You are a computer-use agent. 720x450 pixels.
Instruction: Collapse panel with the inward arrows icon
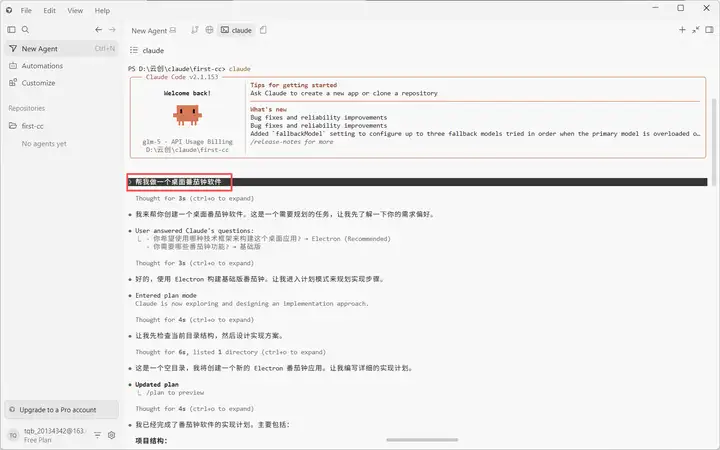coord(696,30)
